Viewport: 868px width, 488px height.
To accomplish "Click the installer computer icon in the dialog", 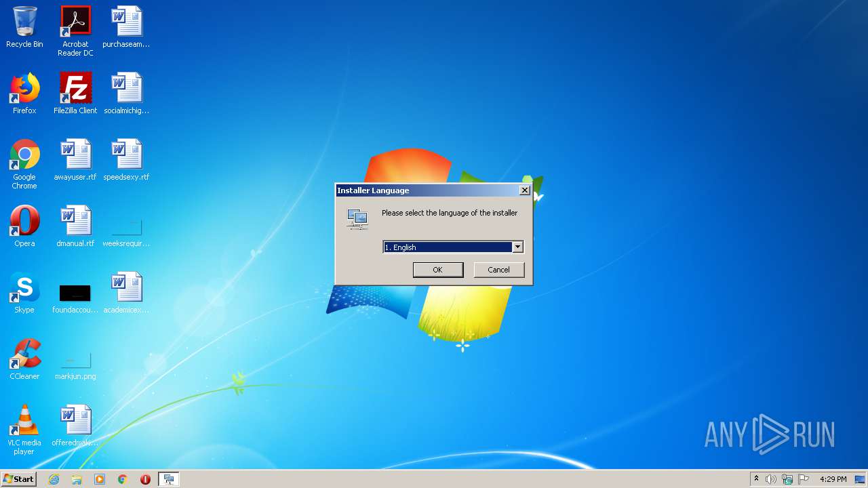I will point(357,219).
